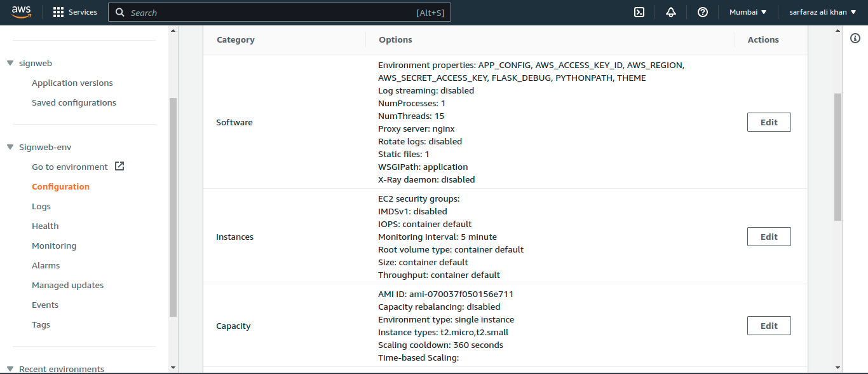Launch AWS CloudShell
This screenshot has height=374, width=868.
(639, 11)
